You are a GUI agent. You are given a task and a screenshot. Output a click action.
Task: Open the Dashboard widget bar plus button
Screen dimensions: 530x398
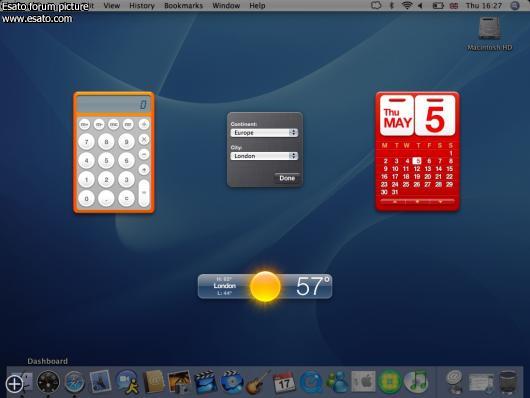pyautogui.click(x=14, y=384)
